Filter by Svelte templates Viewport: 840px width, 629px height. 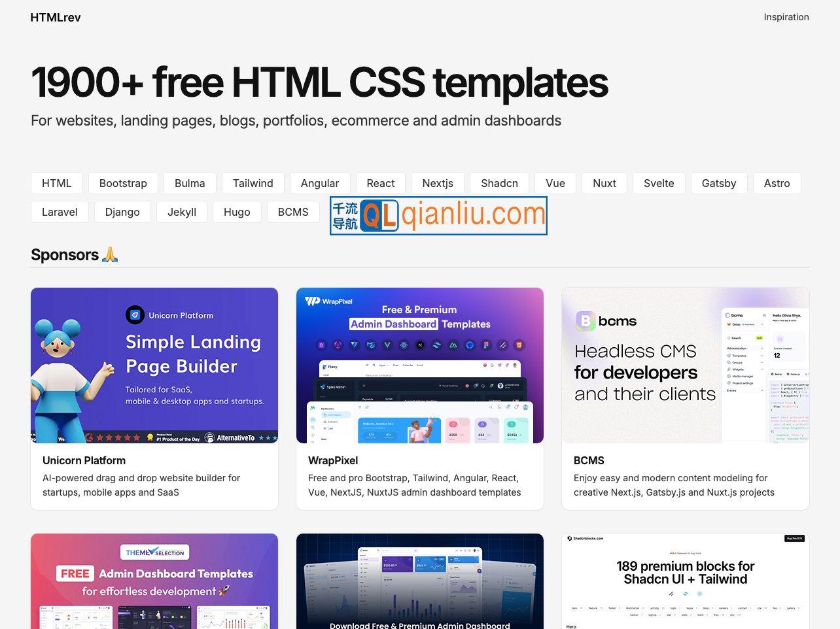tap(658, 183)
